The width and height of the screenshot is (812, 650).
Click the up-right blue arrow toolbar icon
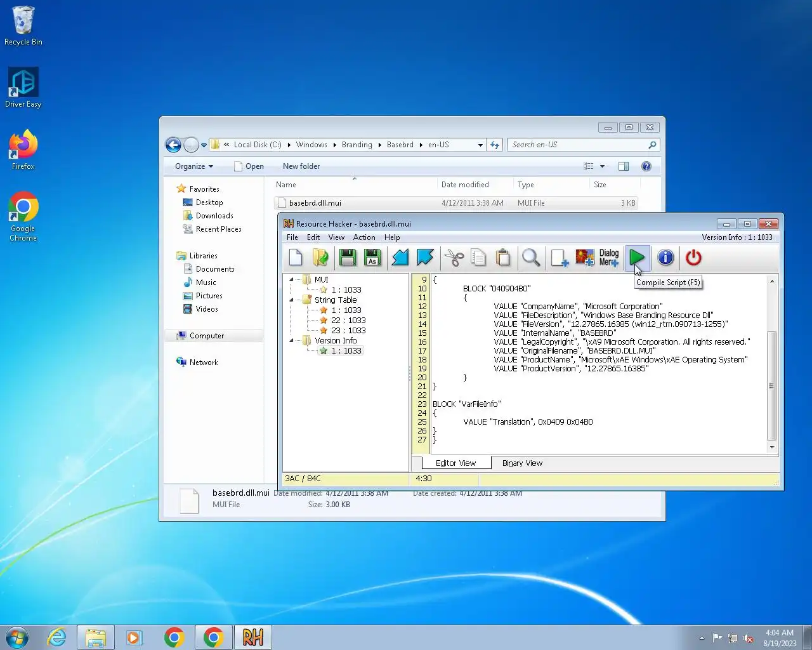pyautogui.click(x=425, y=258)
